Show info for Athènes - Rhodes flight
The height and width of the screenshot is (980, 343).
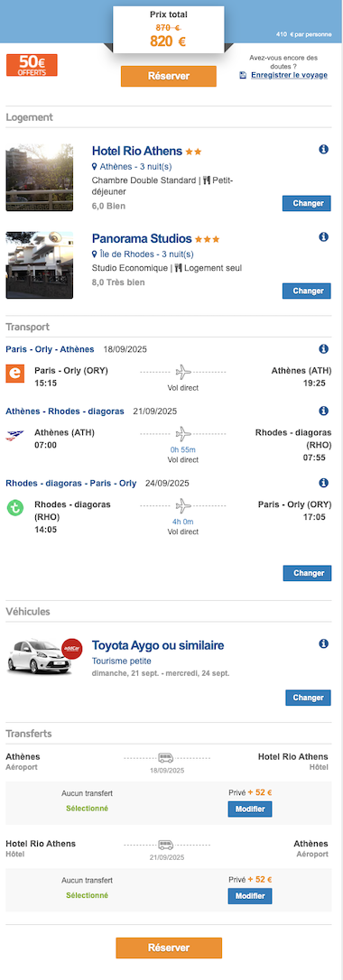click(324, 411)
